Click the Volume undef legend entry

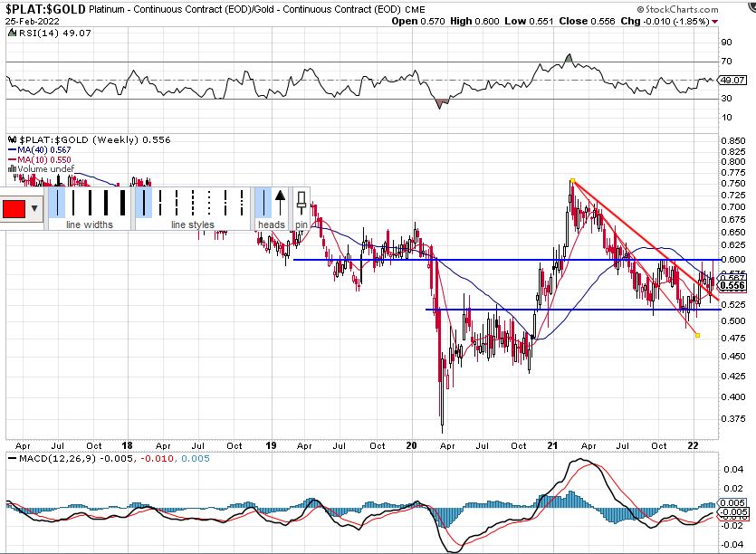42,168
